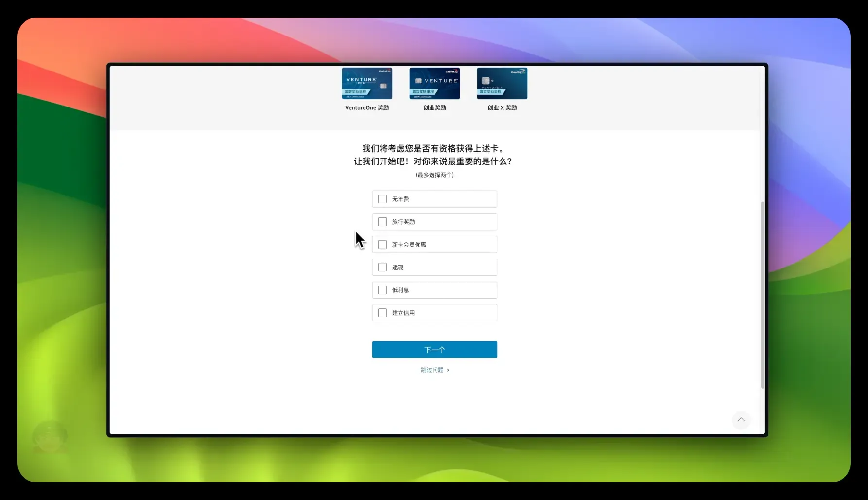Open the 创业奖励 Venture card image
868x500 pixels.
[x=434, y=83]
